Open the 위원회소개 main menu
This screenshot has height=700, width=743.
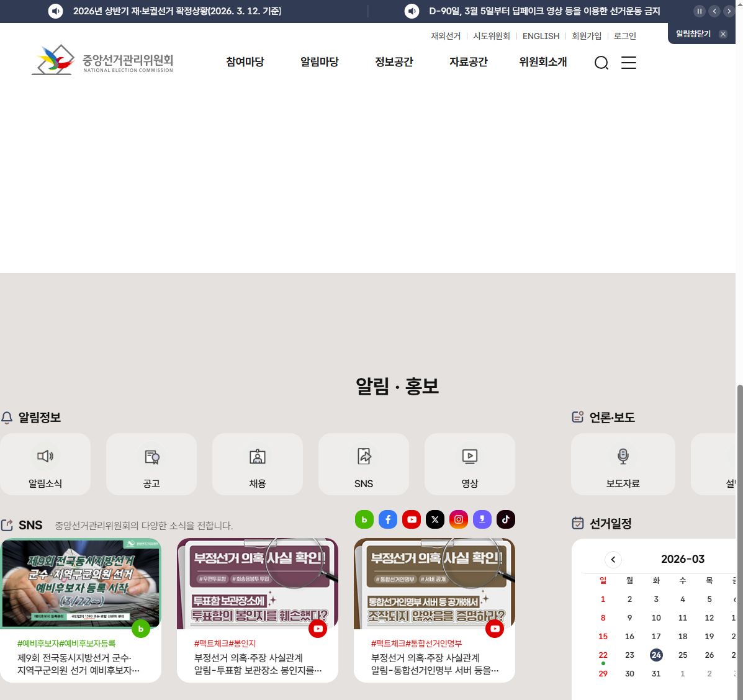click(543, 61)
